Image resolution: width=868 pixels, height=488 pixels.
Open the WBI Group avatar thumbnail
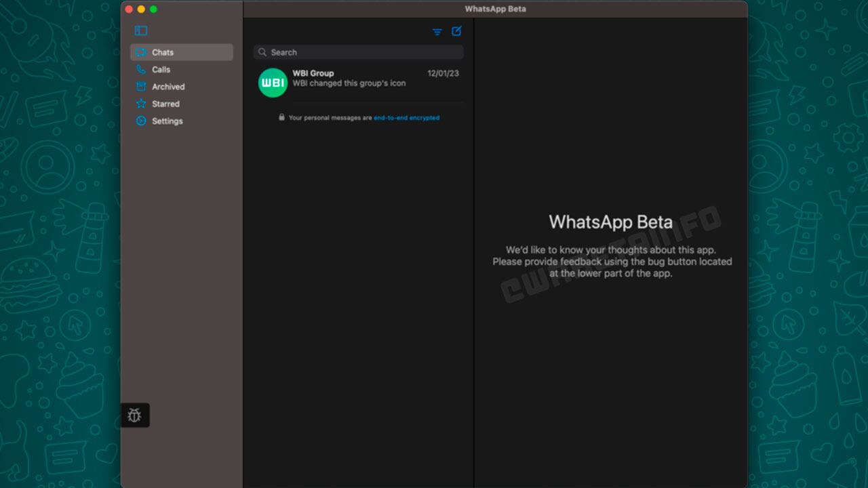273,83
